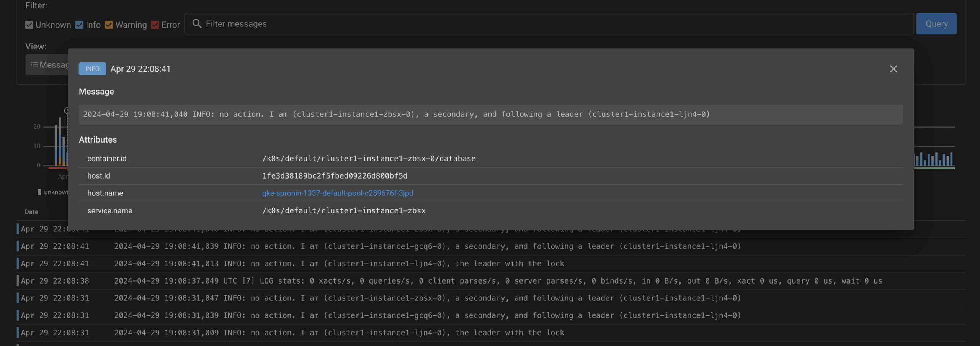The image size is (980, 346).
Task: Focus the Filter messages input field
Action: [x=536, y=24]
